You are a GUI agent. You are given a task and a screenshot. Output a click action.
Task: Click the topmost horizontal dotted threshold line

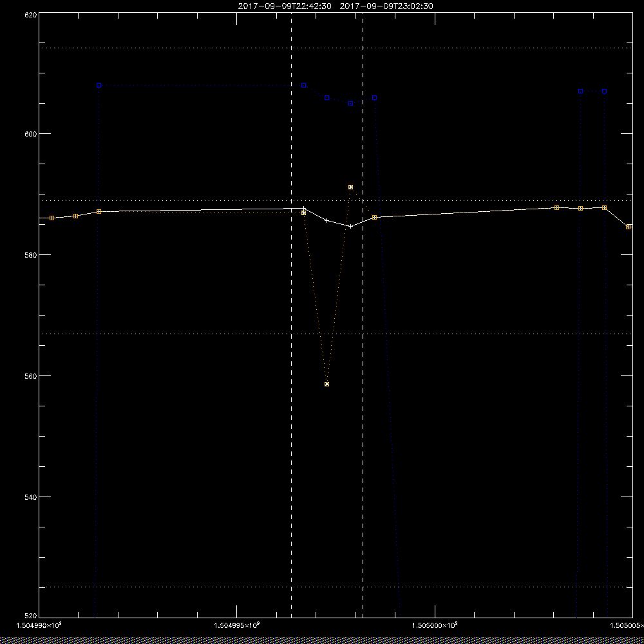click(336, 48)
